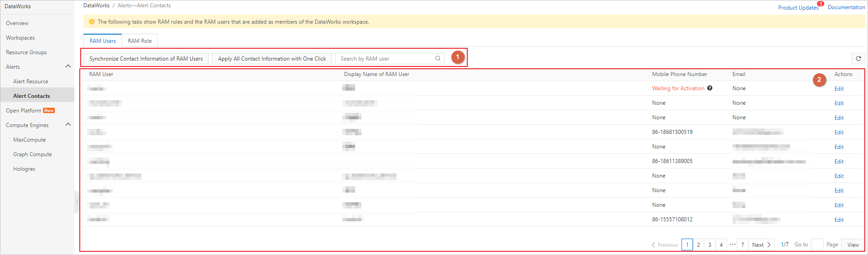Edit the row with phone 86-18681500519
Image resolution: width=868 pixels, height=255 pixels.
[x=839, y=133]
